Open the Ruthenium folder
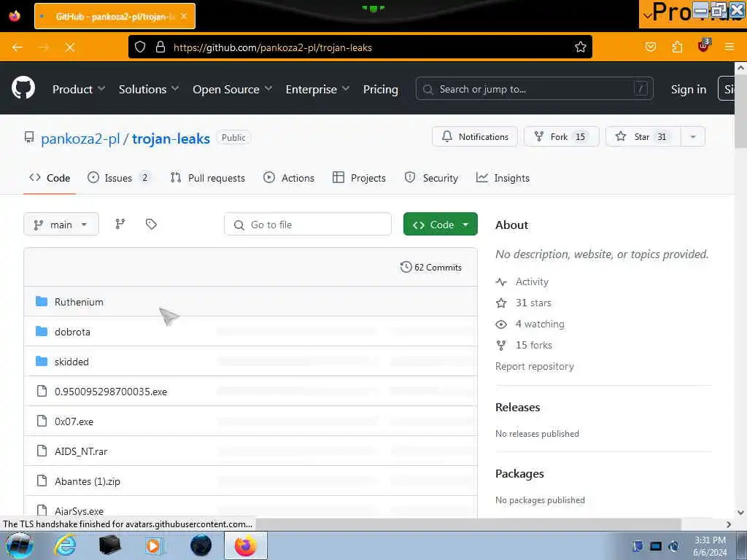Screen dimensions: 747x560 tap(79, 302)
